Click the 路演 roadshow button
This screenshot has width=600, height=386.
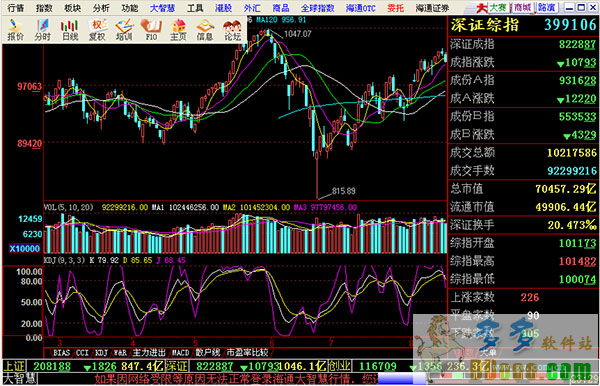pos(546,7)
